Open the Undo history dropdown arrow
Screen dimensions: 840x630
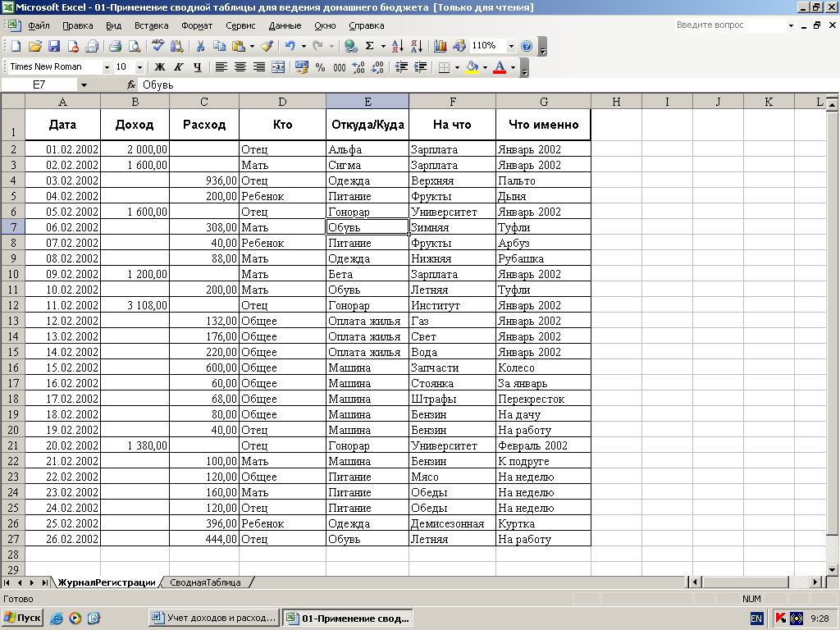pos(304,46)
